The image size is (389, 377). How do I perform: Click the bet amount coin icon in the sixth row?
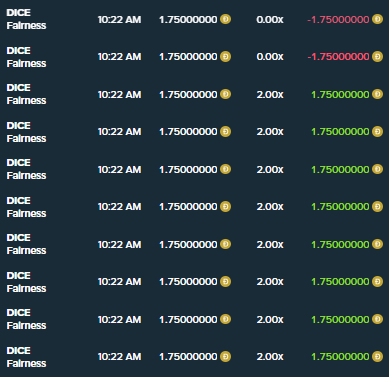pyautogui.click(x=225, y=207)
